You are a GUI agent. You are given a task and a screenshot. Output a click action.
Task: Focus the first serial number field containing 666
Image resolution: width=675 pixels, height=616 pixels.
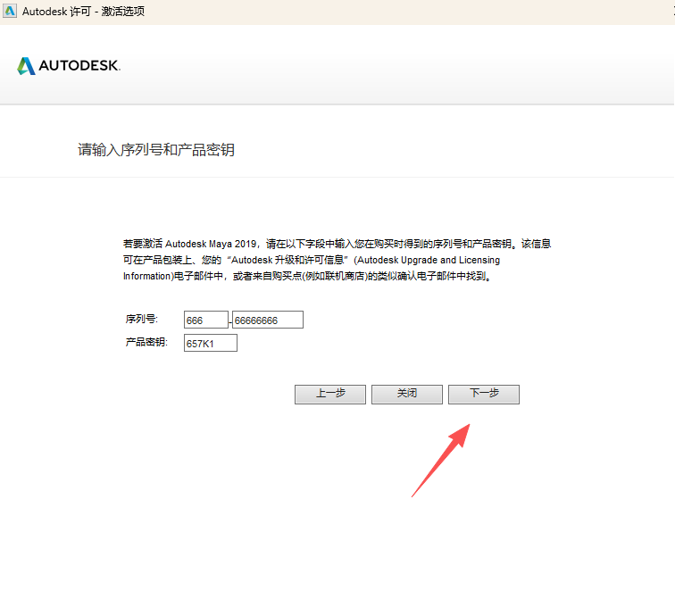point(205,320)
